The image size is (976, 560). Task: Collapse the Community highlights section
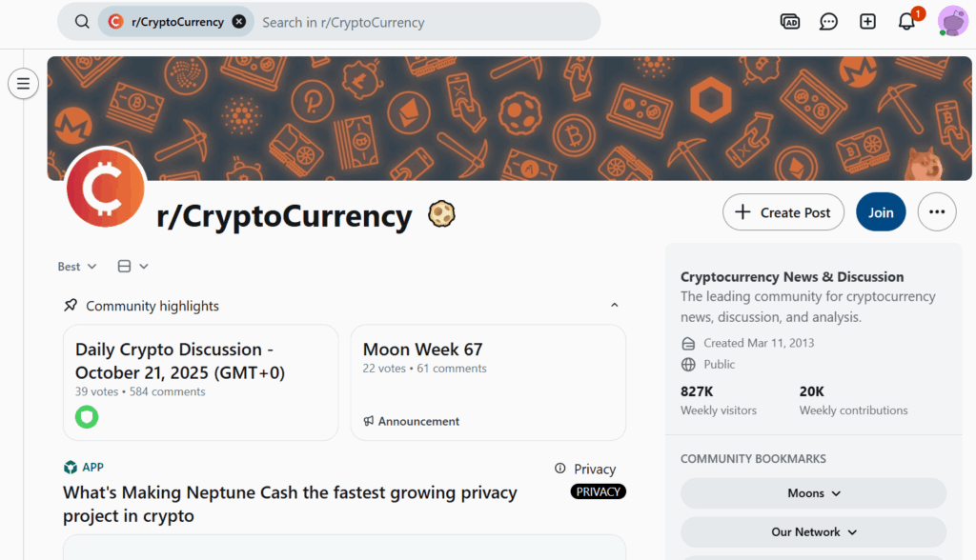click(615, 306)
